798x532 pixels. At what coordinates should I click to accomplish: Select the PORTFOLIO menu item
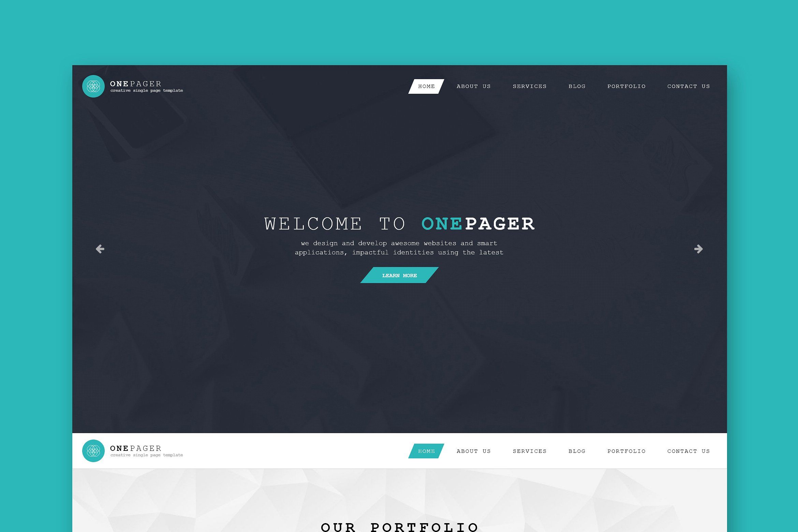626,86
